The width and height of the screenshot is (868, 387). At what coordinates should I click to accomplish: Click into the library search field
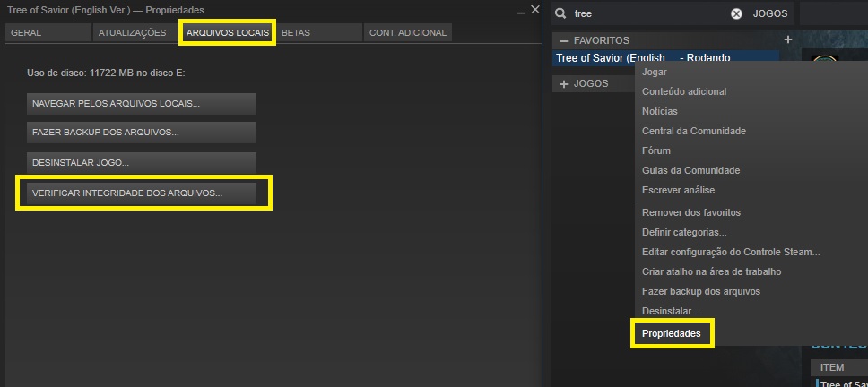point(646,13)
